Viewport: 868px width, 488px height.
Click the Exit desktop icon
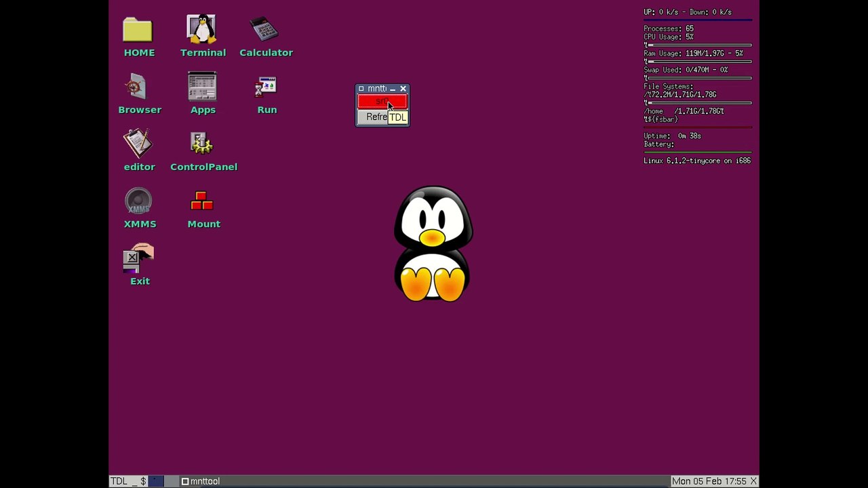click(x=139, y=265)
